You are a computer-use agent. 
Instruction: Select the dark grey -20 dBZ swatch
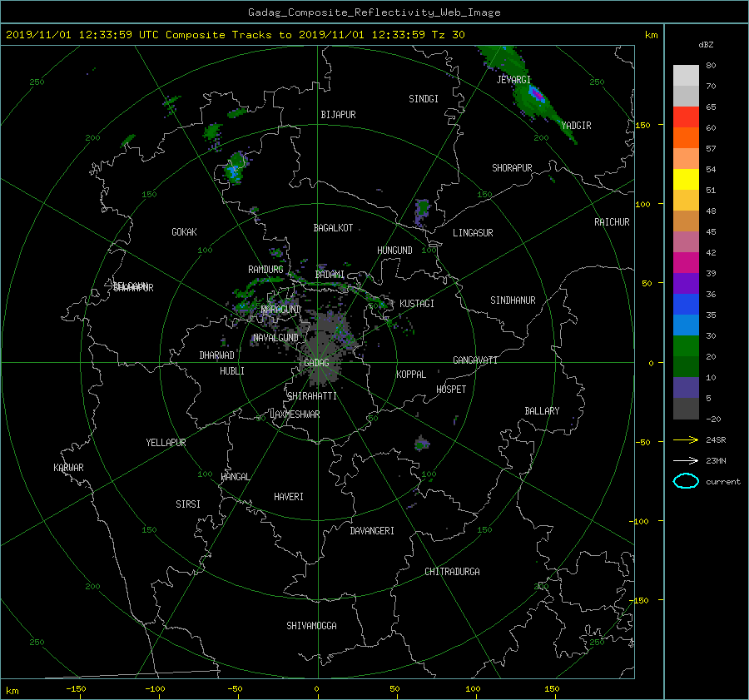coord(686,409)
